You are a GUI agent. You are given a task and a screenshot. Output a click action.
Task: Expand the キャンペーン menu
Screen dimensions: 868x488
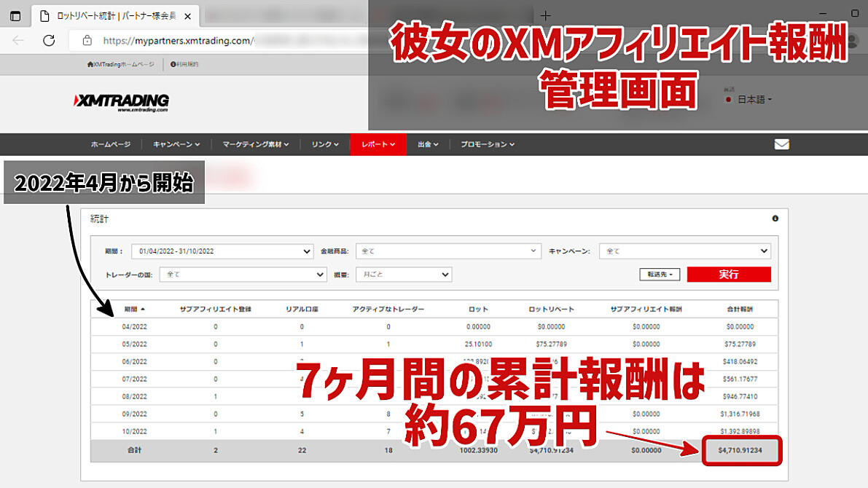(176, 144)
